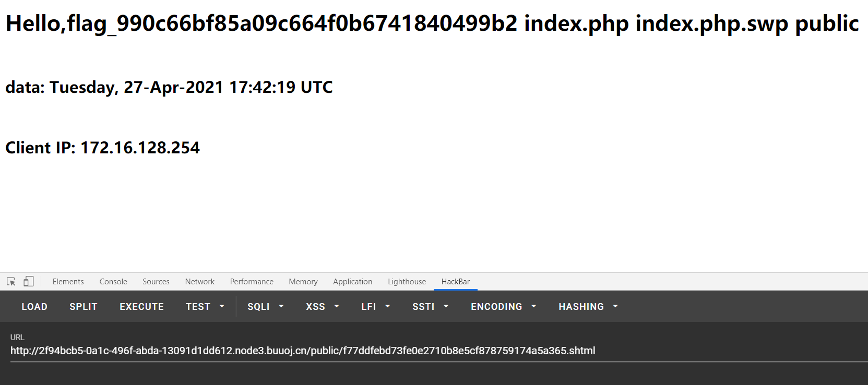Image resolution: width=868 pixels, height=385 pixels.
Task: Open the TEST payload dropdown
Action: [204, 306]
